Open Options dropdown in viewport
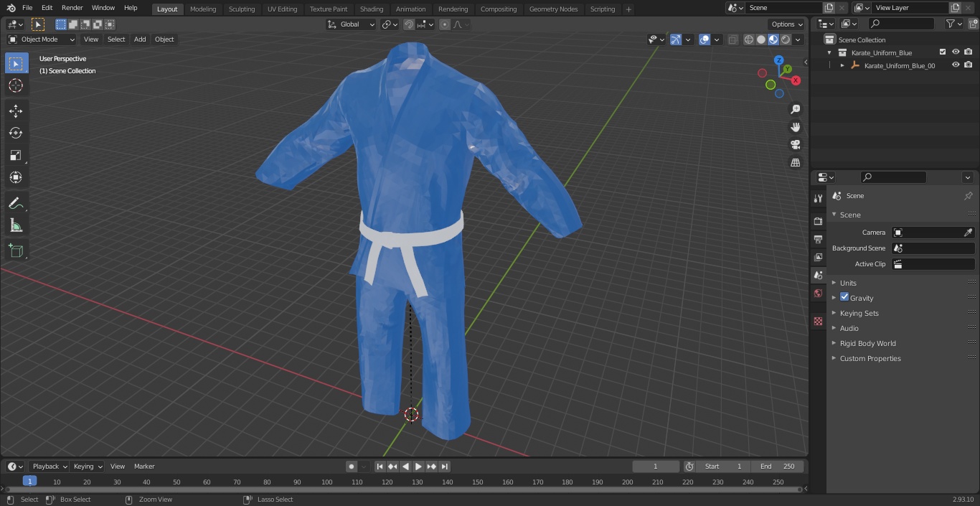Image resolution: width=980 pixels, height=506 pixels. 786,24
